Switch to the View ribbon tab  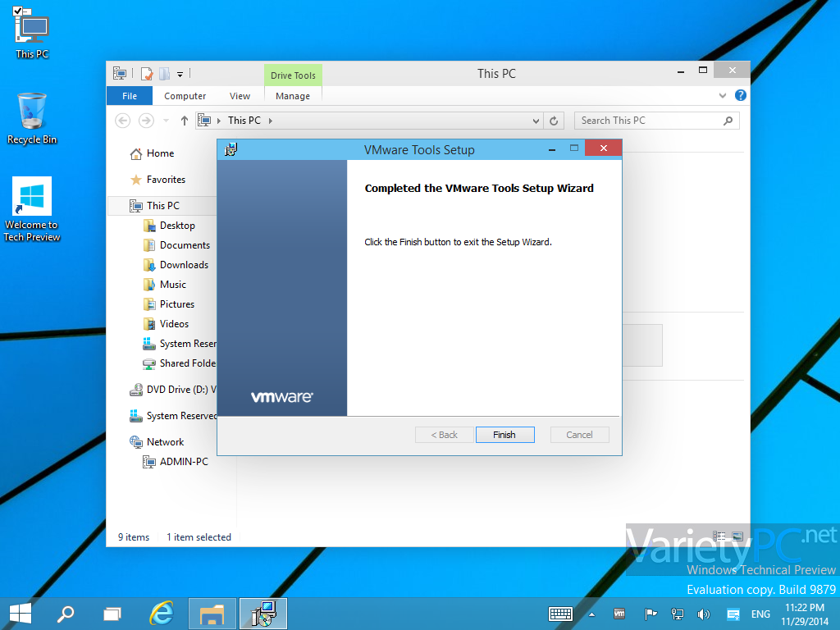coord(240,96)
